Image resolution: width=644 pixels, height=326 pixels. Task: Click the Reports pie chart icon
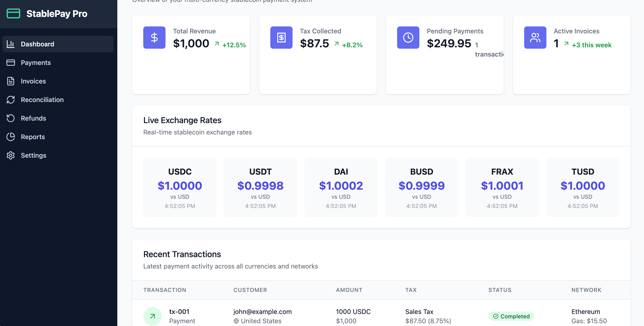(x=11, y=137)
